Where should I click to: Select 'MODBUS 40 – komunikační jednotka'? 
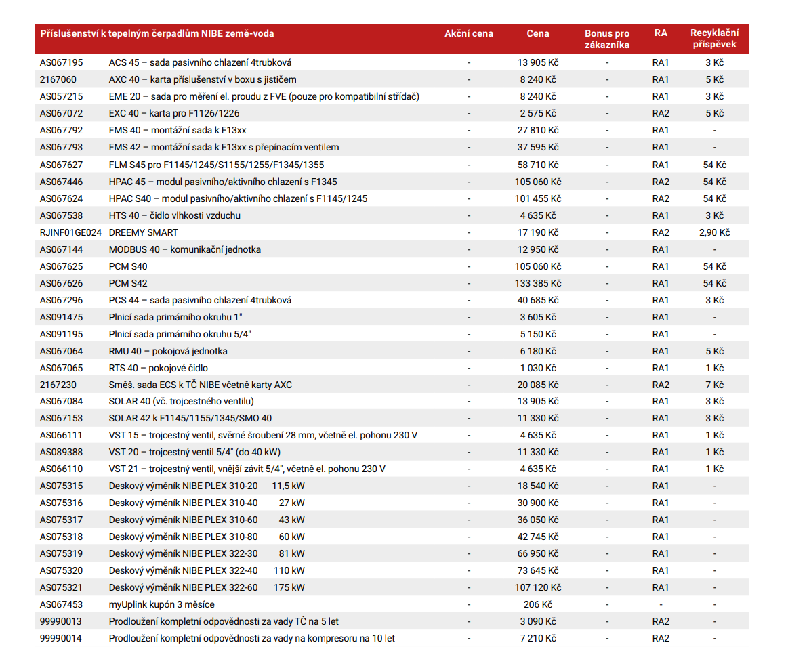[184, 250]
